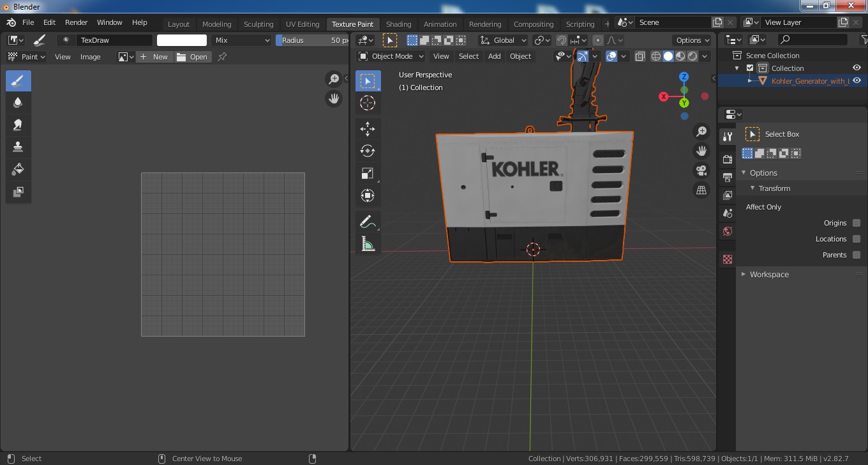Select the Draw brush tool in the image editor

coord(19,81)
